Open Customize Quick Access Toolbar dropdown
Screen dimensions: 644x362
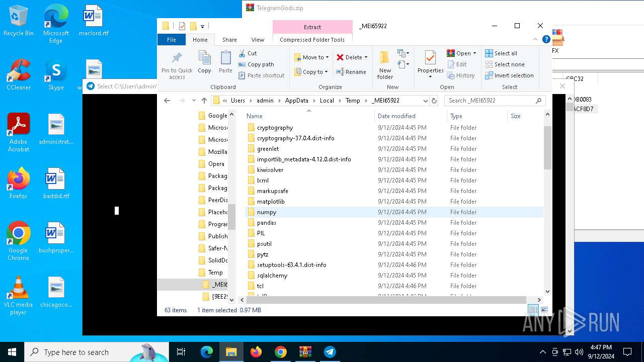point(202,26)
